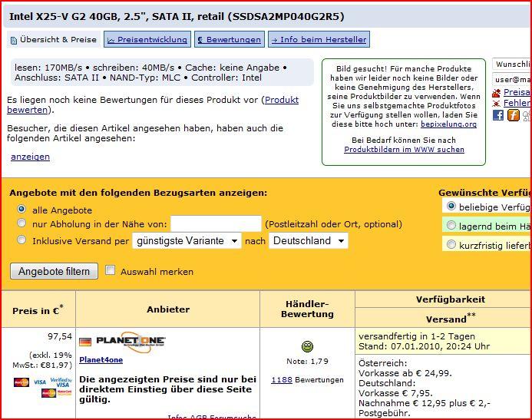This screenshot has width=532, height=420.
Task: Click the versandfertig in 1-2 Tagen text
Action: [x=417, y=336]
